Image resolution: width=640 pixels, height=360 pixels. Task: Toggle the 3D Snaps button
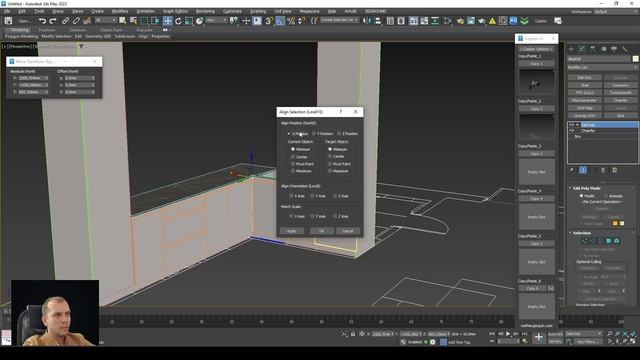point(269,20)
